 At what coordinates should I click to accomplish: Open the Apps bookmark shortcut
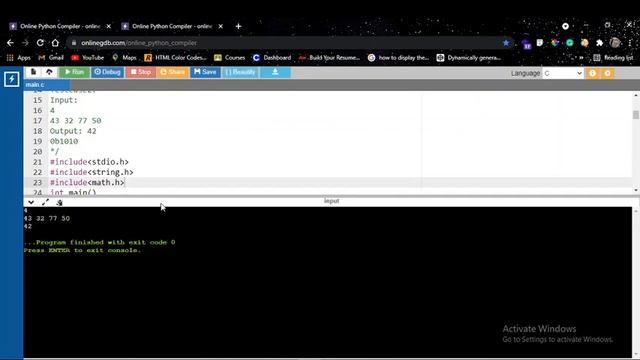(x=19, y=58)
